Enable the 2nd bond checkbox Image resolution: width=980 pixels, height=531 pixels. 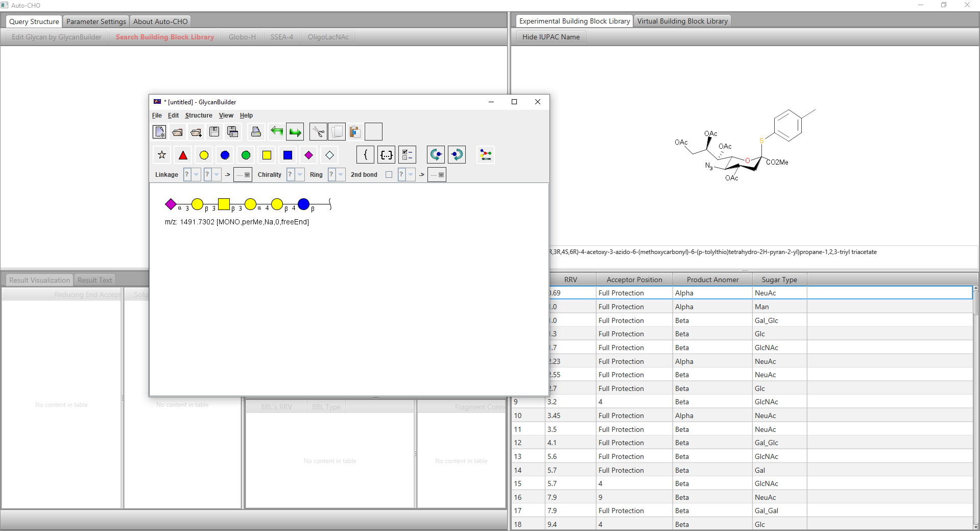click(389, 175)
